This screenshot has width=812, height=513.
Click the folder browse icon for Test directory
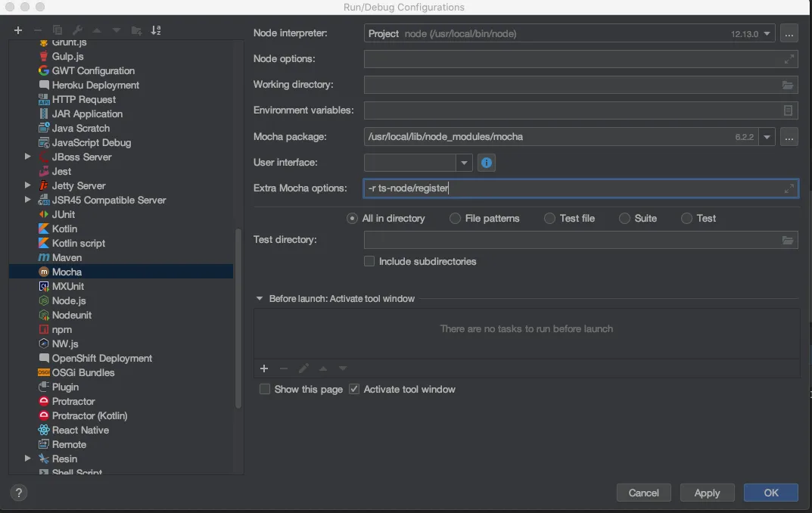point(788,240)
